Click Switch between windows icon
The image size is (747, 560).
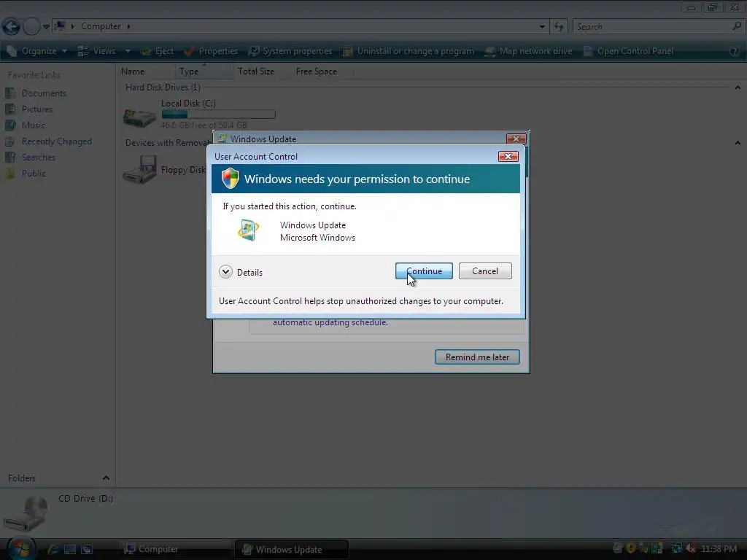pyautogui.click(x=86, y=549)
